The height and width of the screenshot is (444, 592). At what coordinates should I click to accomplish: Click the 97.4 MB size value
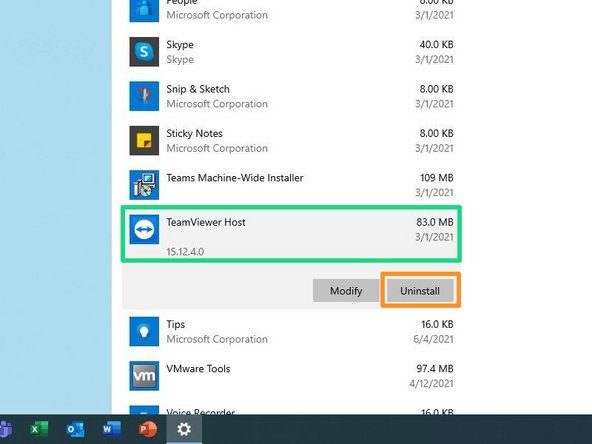coord(435,369)
